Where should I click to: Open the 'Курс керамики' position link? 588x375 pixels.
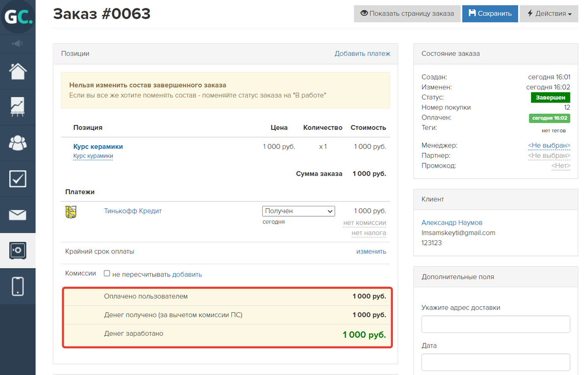[98, 147]
